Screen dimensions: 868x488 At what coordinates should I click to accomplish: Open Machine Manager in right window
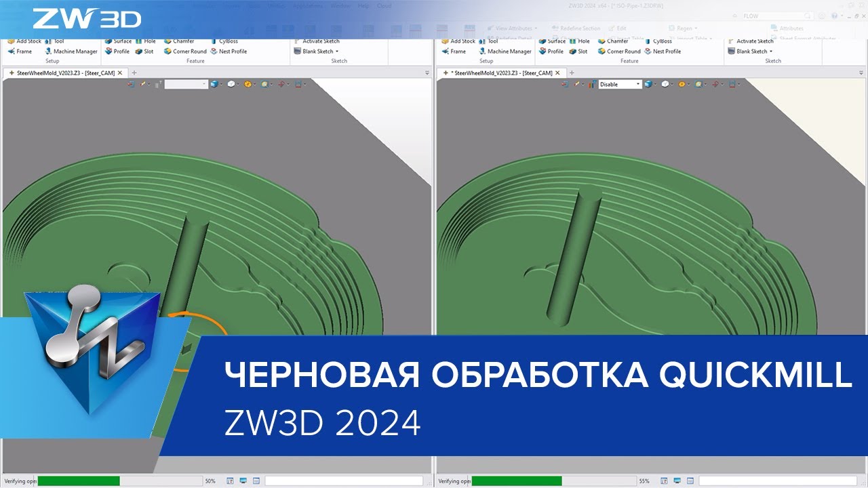[x=505, y=52]
